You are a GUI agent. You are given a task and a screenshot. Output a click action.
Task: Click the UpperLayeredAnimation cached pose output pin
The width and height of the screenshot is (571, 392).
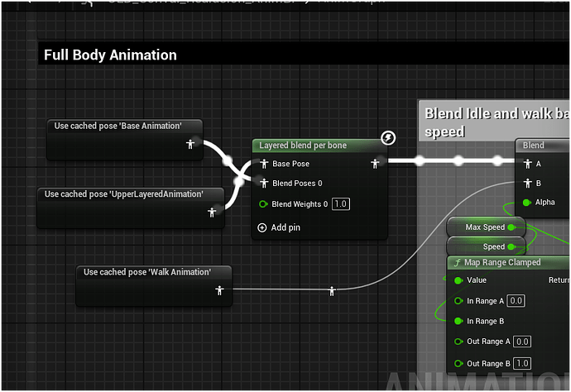(212, 213)
